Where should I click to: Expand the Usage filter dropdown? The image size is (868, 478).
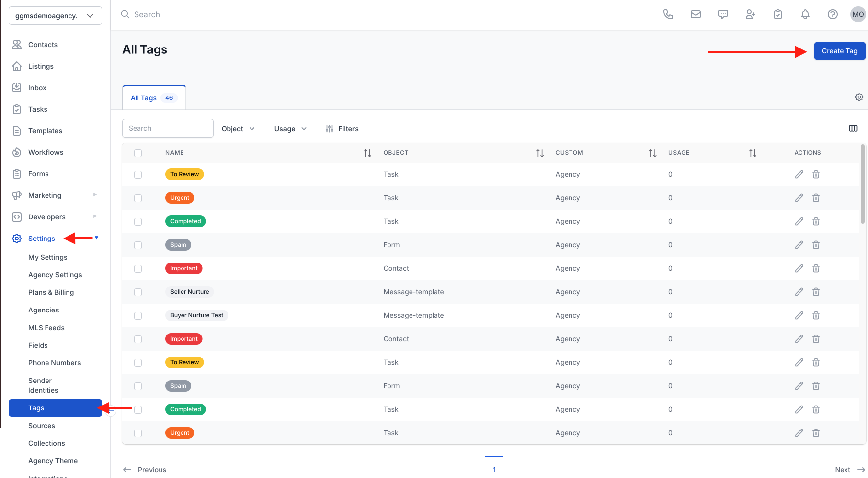tap(290, 129)
